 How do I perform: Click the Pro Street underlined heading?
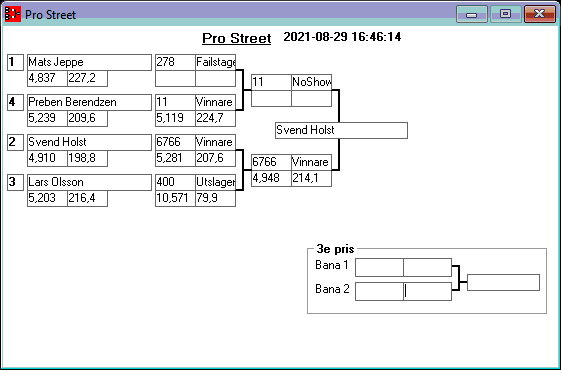(236, 38)
